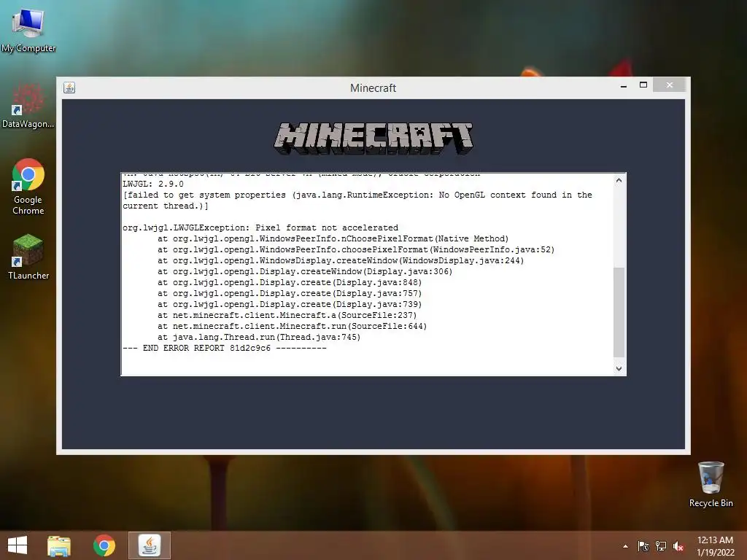
Task: Open File Explorer from the taskbar
Action: [59, 545]
